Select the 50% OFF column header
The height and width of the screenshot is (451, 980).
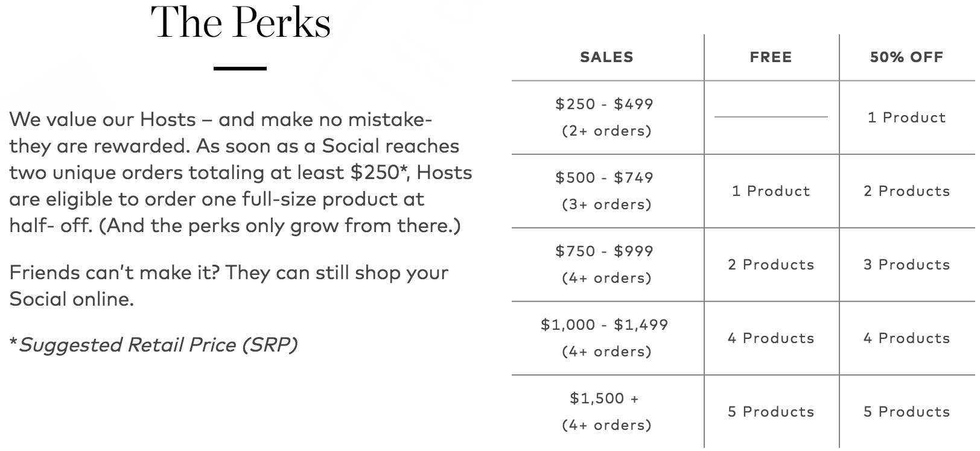tap(906, 57)
